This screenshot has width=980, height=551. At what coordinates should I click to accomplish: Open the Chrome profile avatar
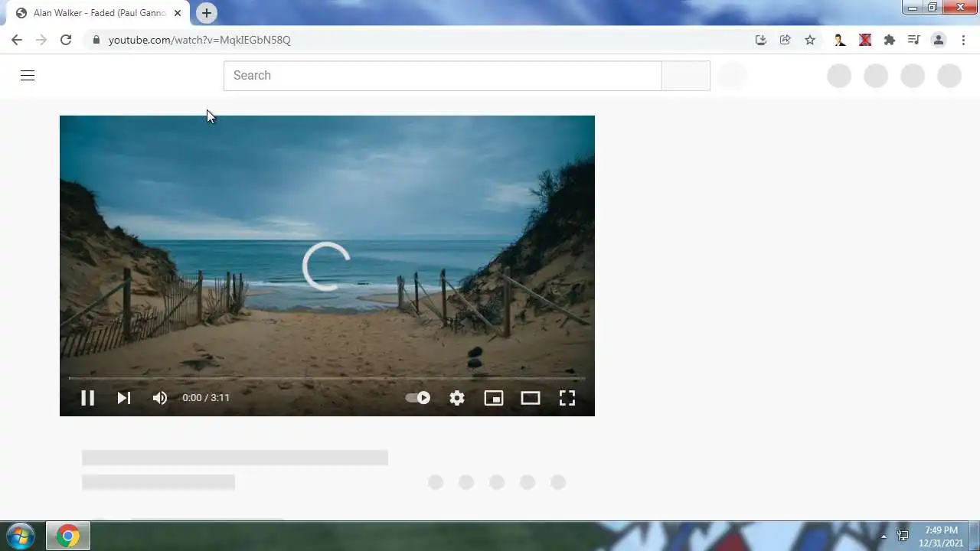click(x=939, y=40)
